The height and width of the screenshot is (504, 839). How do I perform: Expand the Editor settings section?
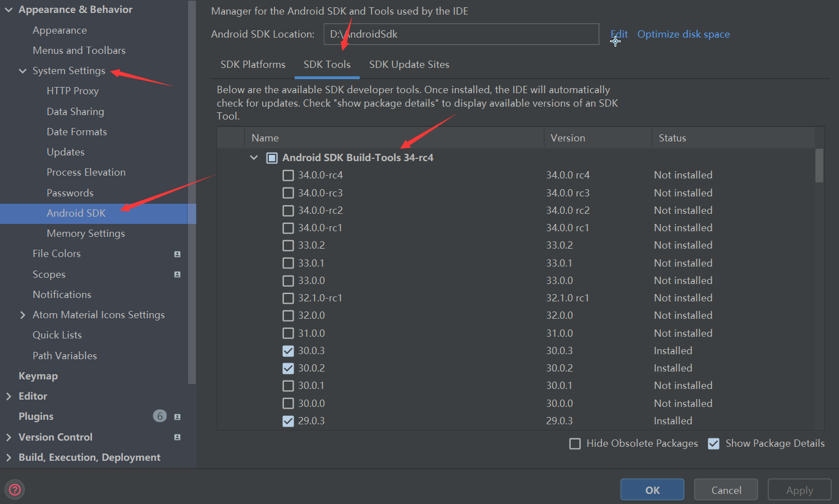click(8, 396)
